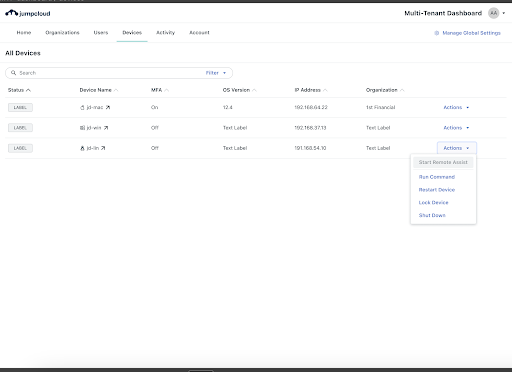Screen dimensions: 512x372
Task: Click OS version 12.4 cell
Action: 227,107
